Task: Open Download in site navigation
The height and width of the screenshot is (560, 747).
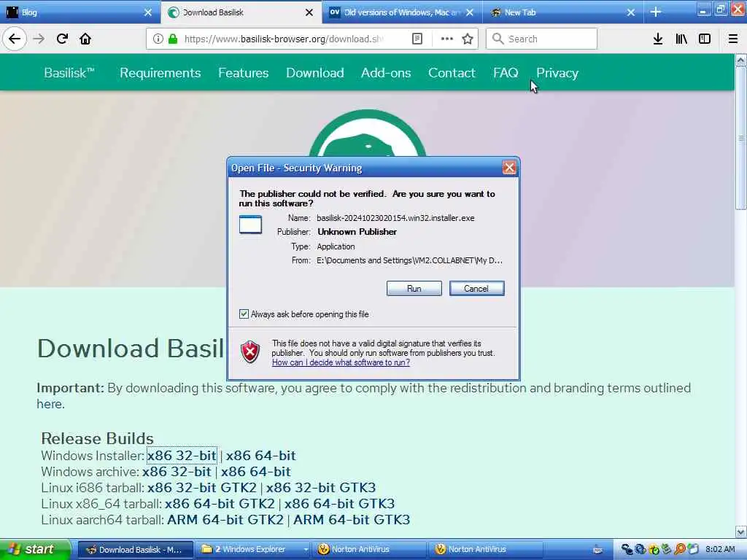Action: 315,73
